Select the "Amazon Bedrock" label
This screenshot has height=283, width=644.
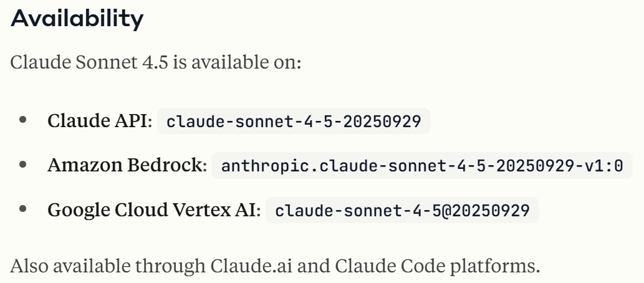(127, 166)
